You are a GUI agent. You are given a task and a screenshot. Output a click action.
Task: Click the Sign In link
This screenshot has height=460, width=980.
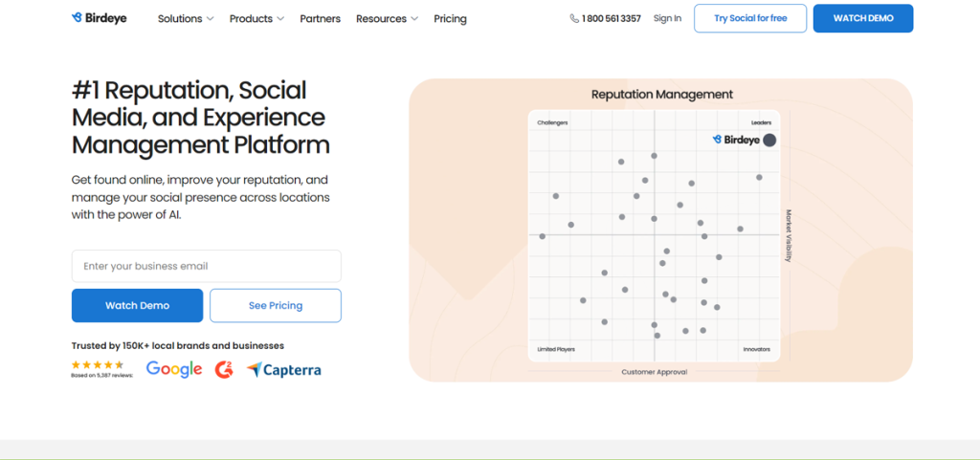(x=667, y=18)
